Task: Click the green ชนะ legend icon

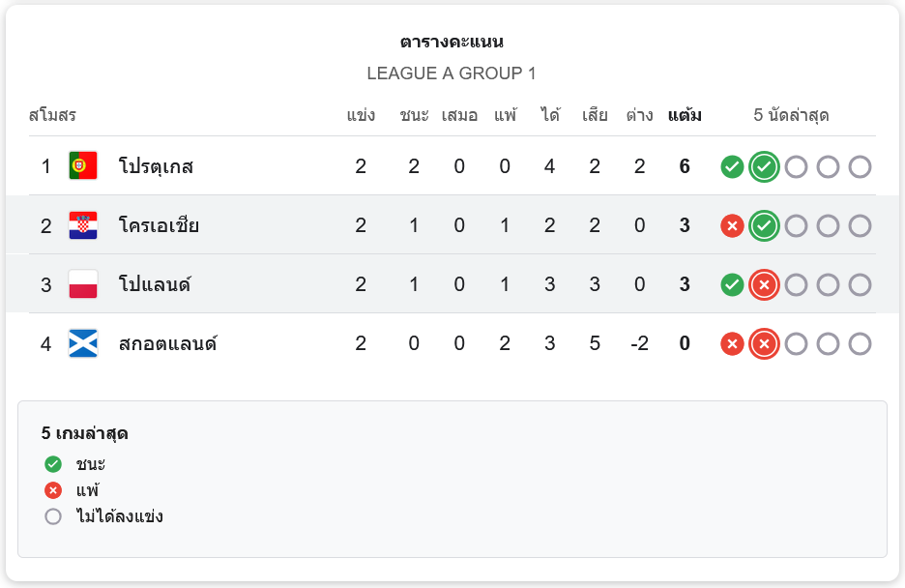Action: coord(53,464)
